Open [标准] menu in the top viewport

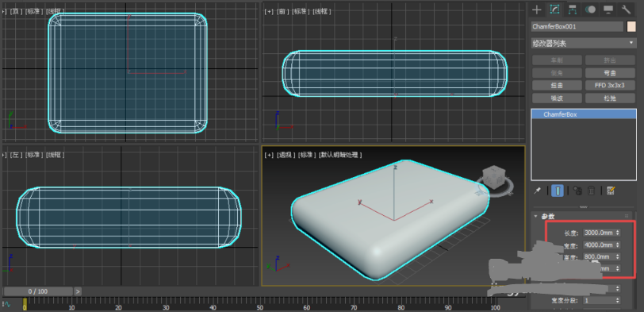click(34, 11)
